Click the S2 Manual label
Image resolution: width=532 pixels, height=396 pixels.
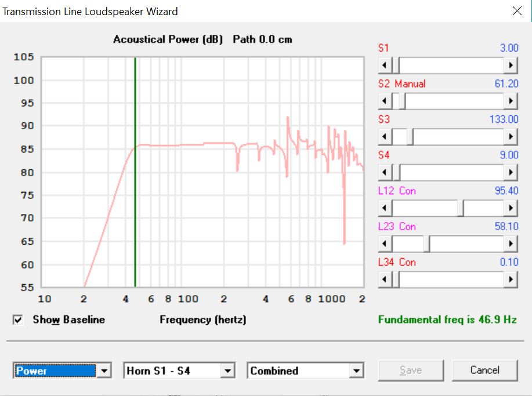[401, 83]
